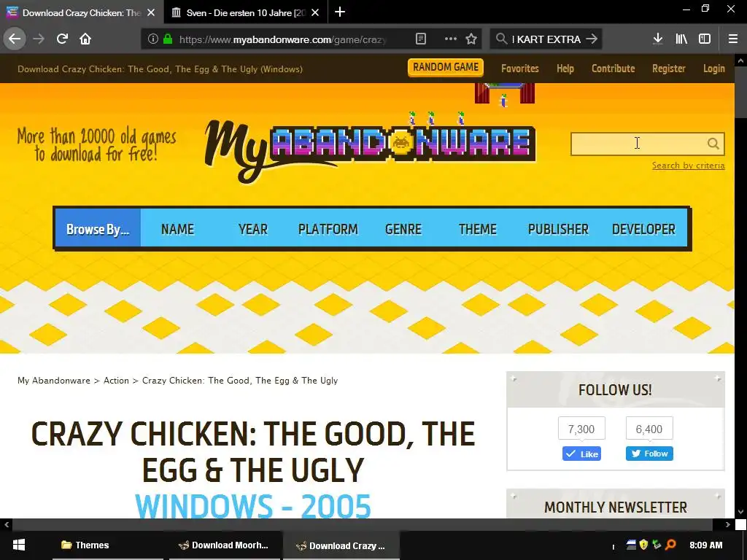Image resolution: width=747 pixels, height=560 pixels.
Task: Select the Download Crazy Chicken browser tab
Action: coord(82,12)
